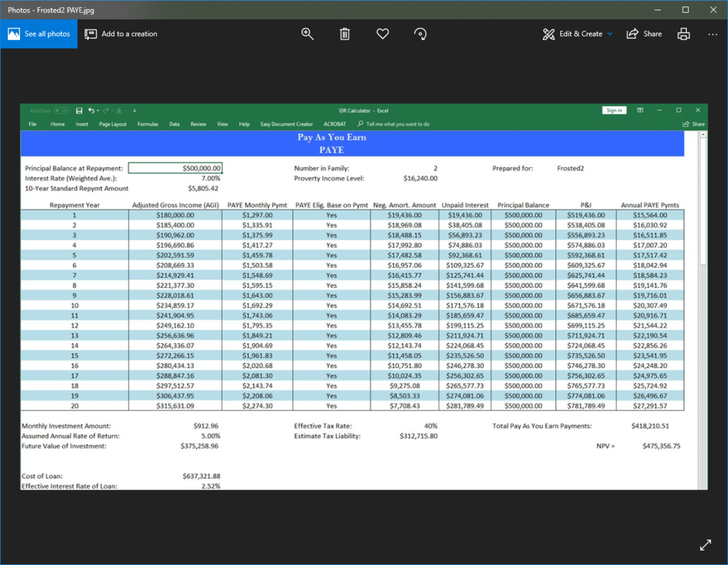Image resolution: width=728 pixels, height=565 pixels.
Task: Click the zoom magnifier icon
Action: point(307,34)
